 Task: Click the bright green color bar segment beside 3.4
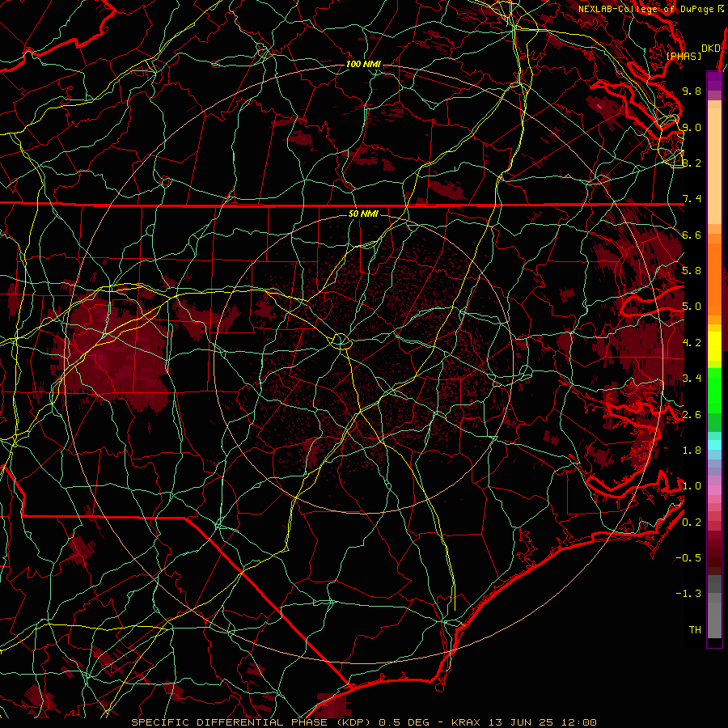(x=714, y=389)
